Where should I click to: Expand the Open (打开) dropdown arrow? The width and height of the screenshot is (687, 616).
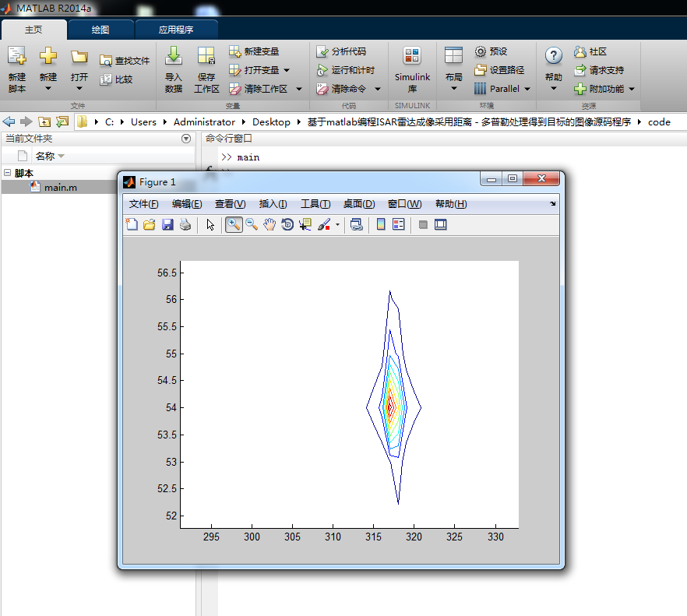(x=79, y=89)
